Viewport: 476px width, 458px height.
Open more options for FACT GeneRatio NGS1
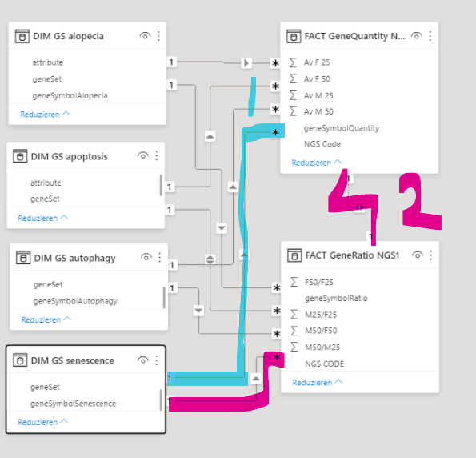(431, 255)
